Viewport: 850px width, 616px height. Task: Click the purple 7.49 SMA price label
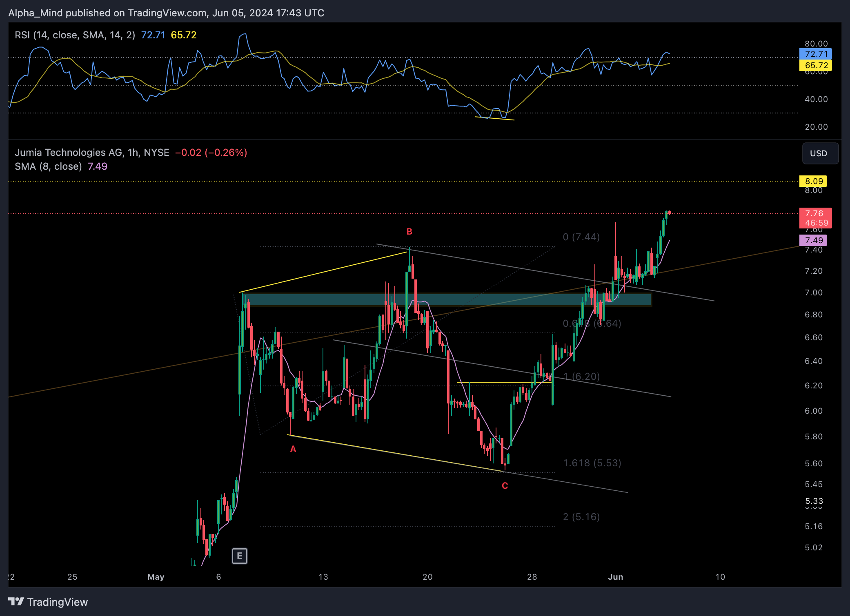tap(813, 240)
